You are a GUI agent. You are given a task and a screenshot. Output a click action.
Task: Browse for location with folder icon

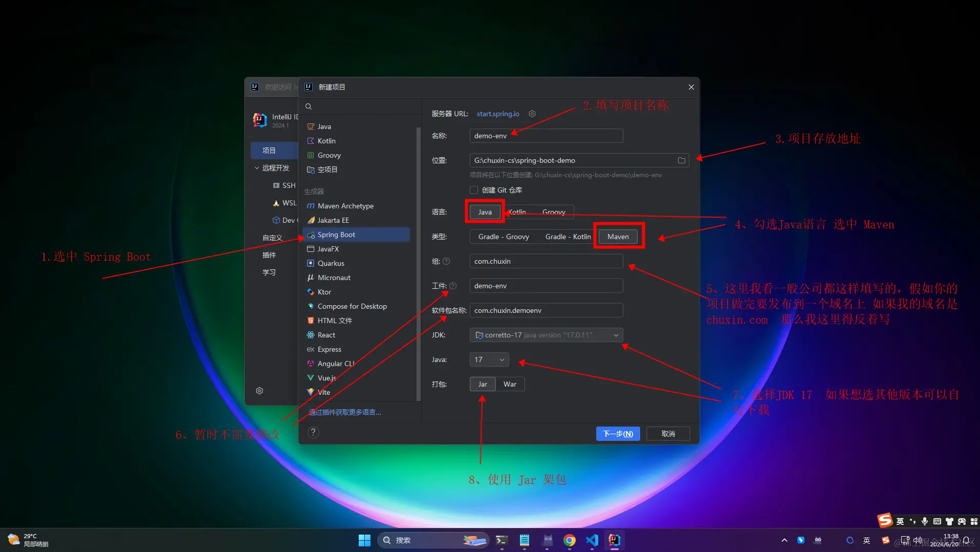point(681,160)
